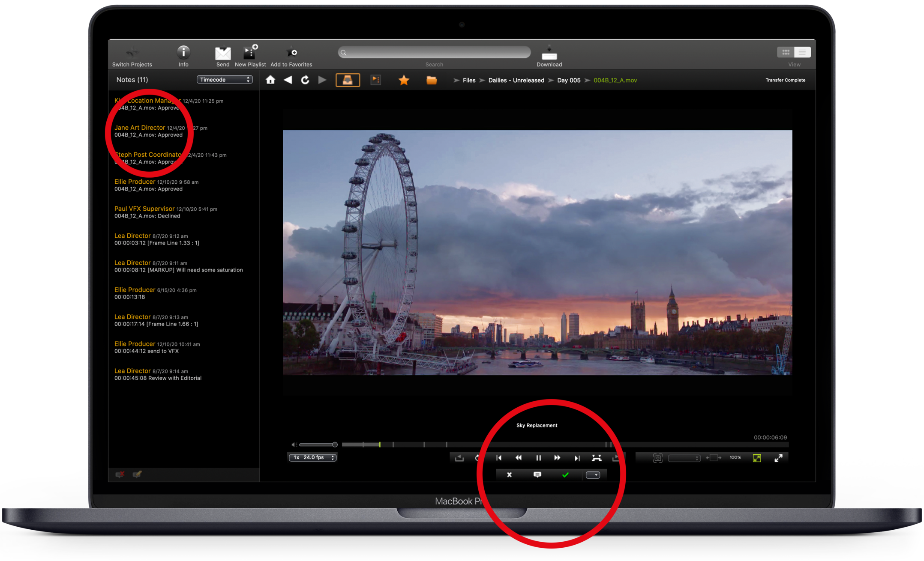
Task: Click the Home icon in navigation bar
Action: (x=270, y=80)
